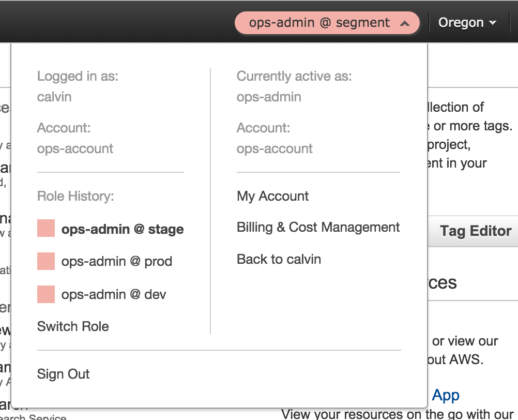Switch to the ops-admin @ stage role
The image size is (518, 420).
123,229
